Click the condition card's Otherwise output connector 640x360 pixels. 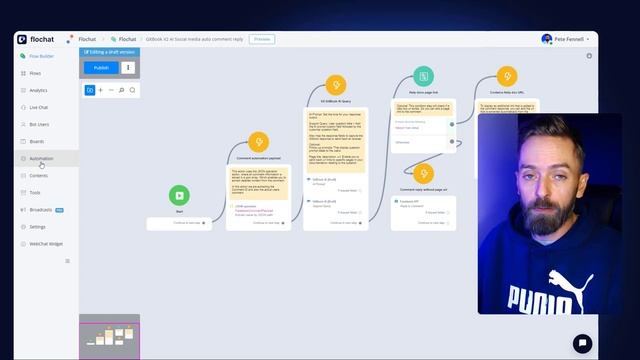tap(452, 142)
